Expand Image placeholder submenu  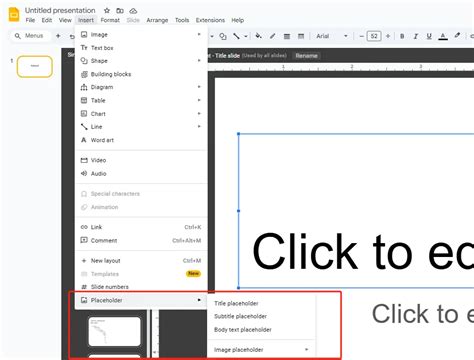click(x=261, y=350)
